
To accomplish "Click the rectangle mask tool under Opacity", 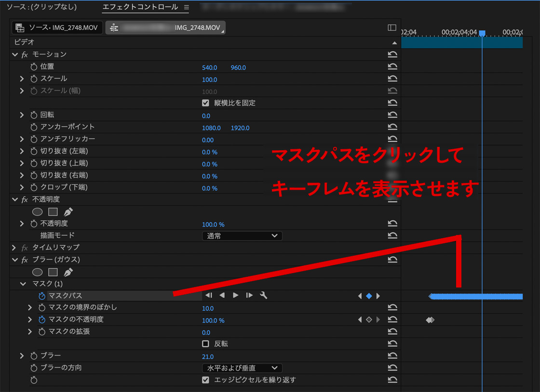I will click(x=53, y=212).
